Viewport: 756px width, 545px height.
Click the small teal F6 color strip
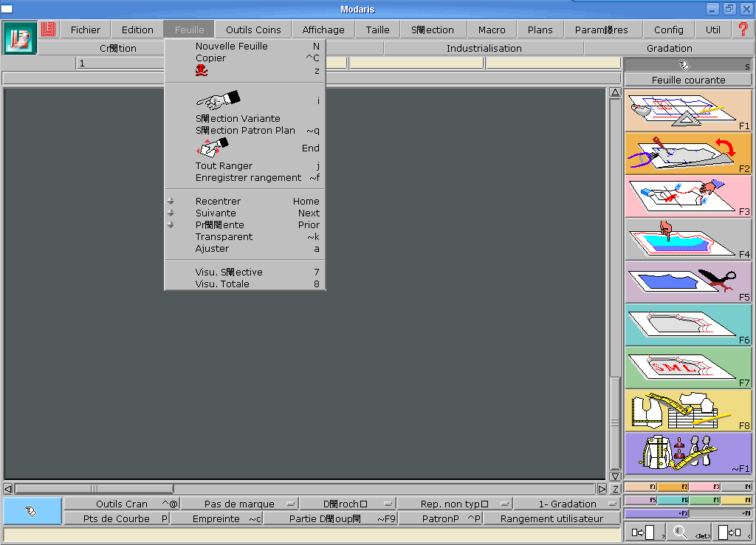pos(673,500)
